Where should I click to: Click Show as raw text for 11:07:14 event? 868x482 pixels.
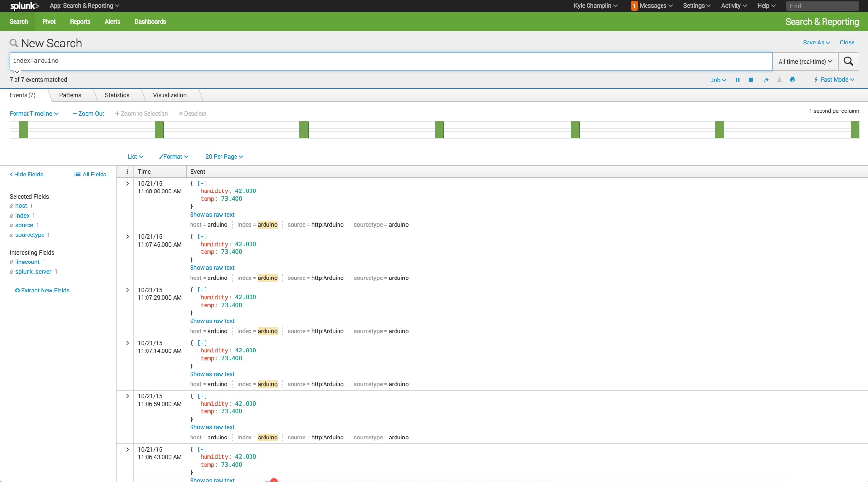tap(212, 374)
